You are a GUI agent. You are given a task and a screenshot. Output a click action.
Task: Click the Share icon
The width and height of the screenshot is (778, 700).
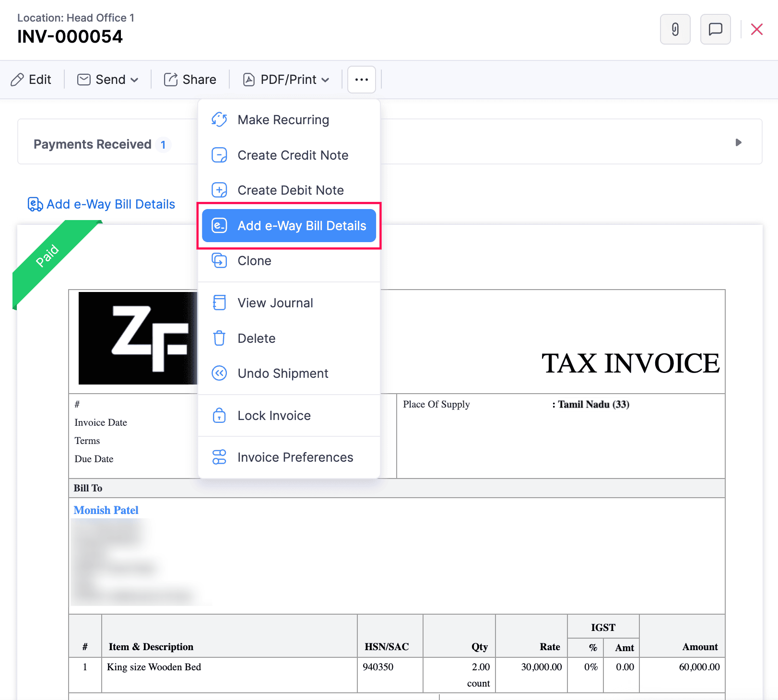[171, 79]
